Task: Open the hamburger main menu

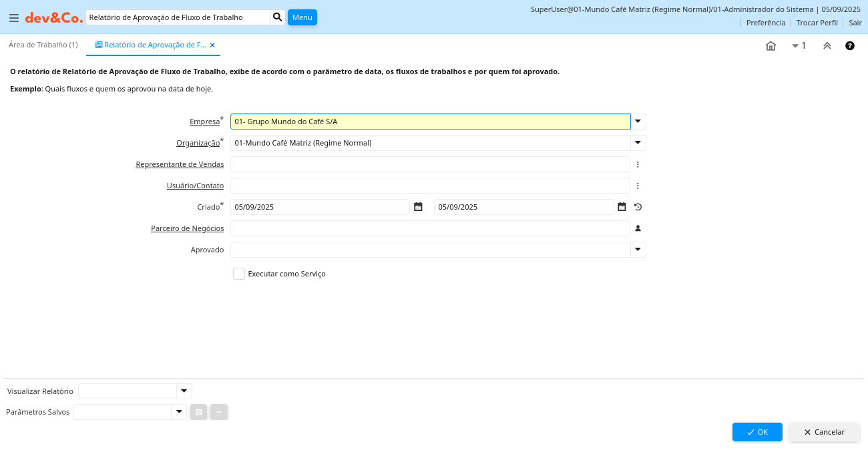Action: 13,18
